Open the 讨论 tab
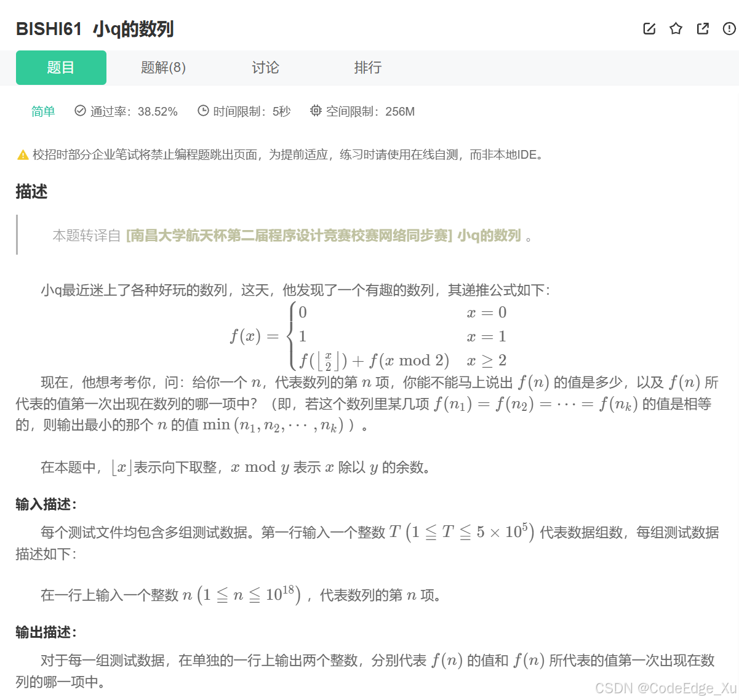 point(265,68)
